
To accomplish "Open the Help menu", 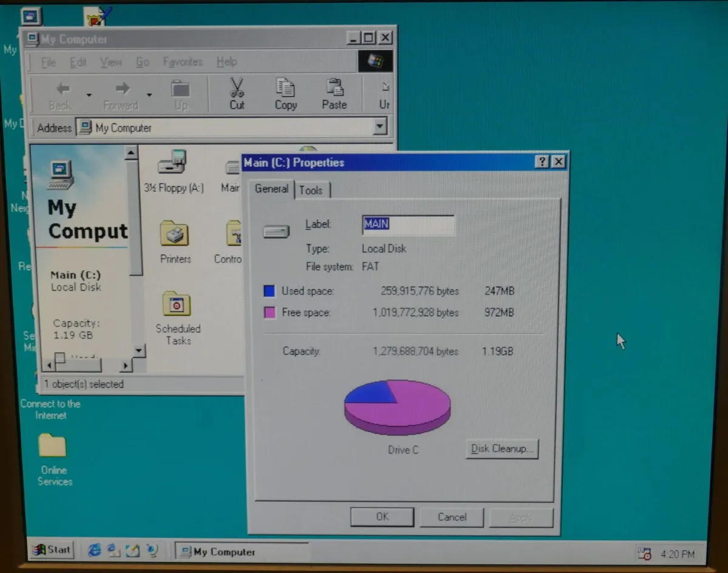I will coord(227,62).
